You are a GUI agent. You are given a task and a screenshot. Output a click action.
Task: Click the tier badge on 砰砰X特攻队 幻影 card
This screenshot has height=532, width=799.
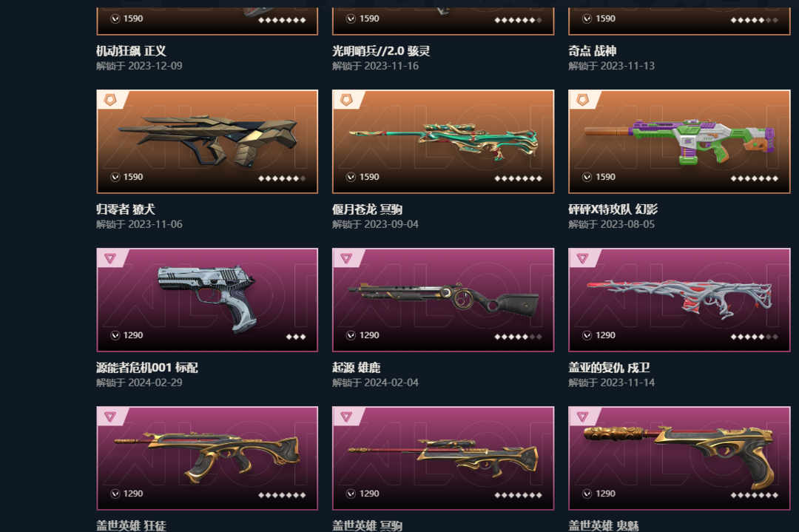point(582,99)
